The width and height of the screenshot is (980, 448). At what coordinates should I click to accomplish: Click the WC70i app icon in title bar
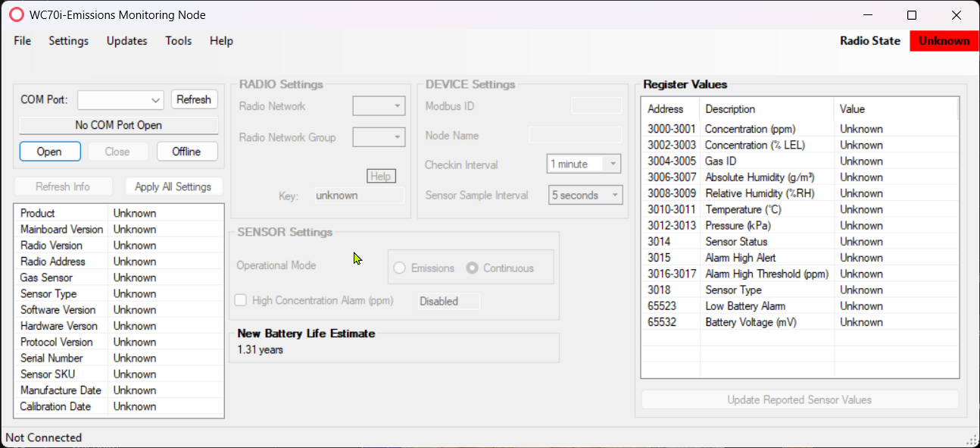tap(16, 15)
